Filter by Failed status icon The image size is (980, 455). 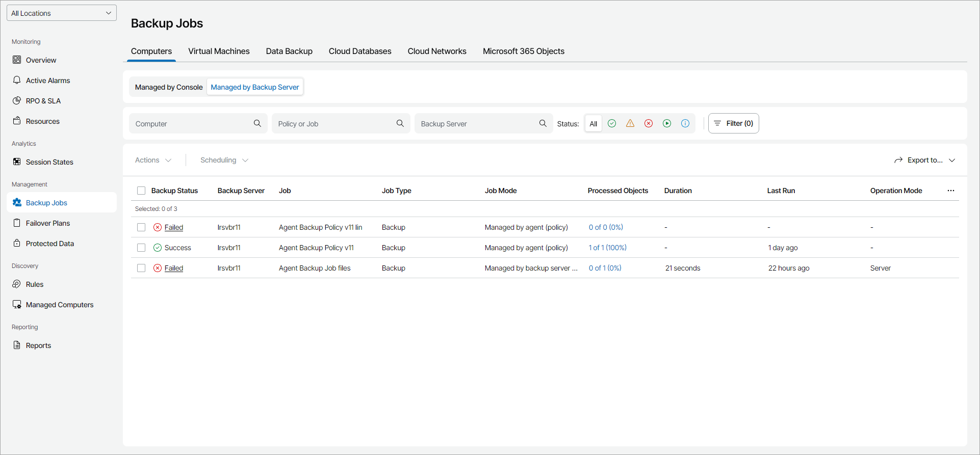[x=649, y=123]
